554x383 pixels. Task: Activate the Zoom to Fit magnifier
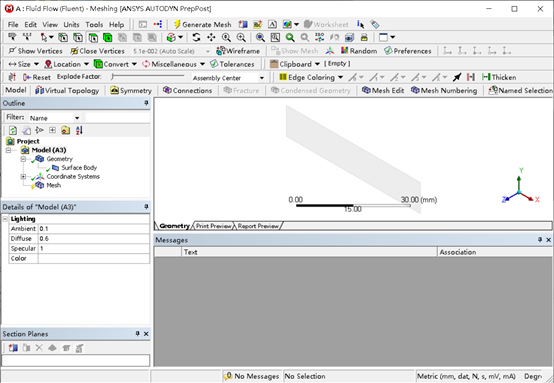[260, 37]
